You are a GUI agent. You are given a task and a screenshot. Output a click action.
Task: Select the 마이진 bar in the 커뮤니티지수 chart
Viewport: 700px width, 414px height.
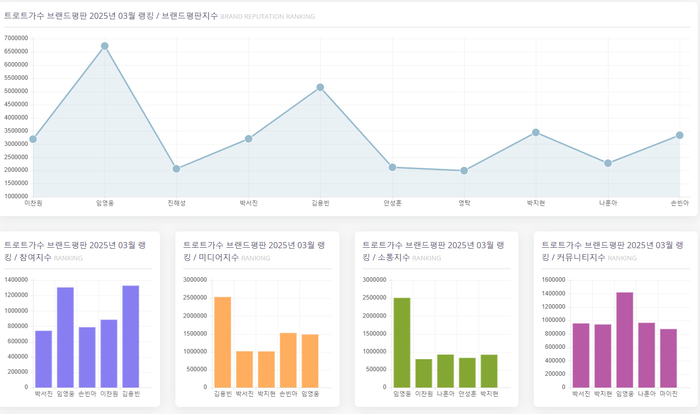pyautogui.click(x=669, y=358)
